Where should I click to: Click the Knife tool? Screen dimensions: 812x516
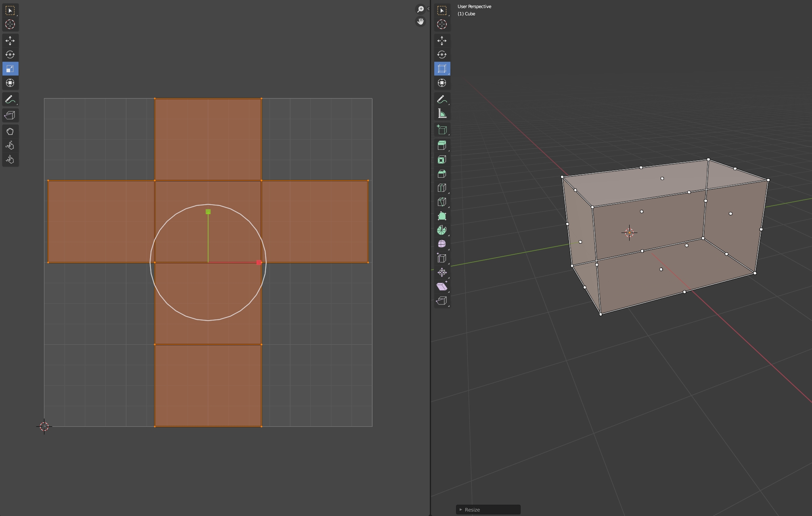(442, 202)
